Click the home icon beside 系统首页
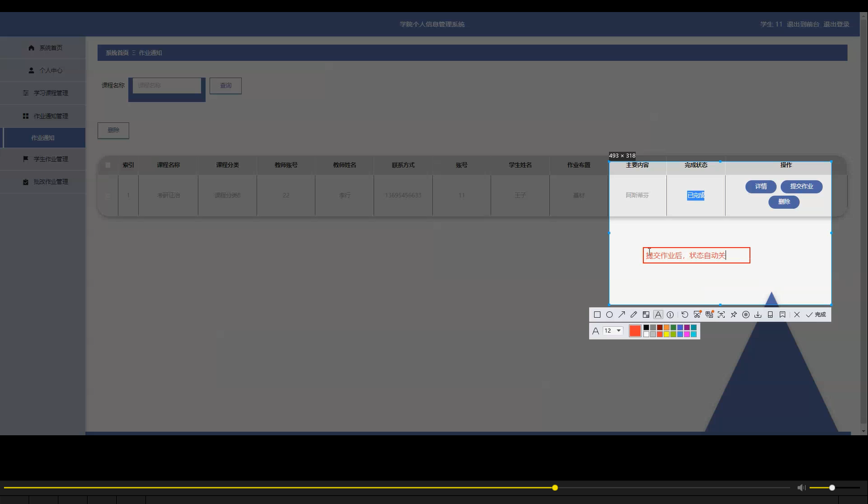This screenshot has width=868, height=504. (x=31, y=48)
